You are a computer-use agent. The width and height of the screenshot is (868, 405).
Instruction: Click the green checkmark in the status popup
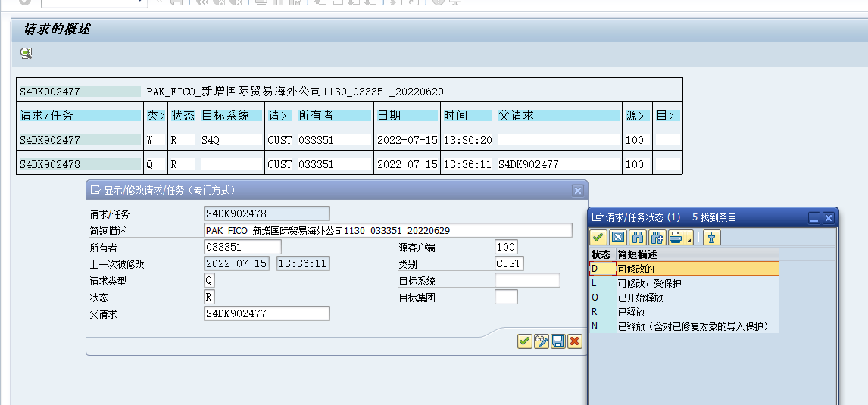[598, 238]
